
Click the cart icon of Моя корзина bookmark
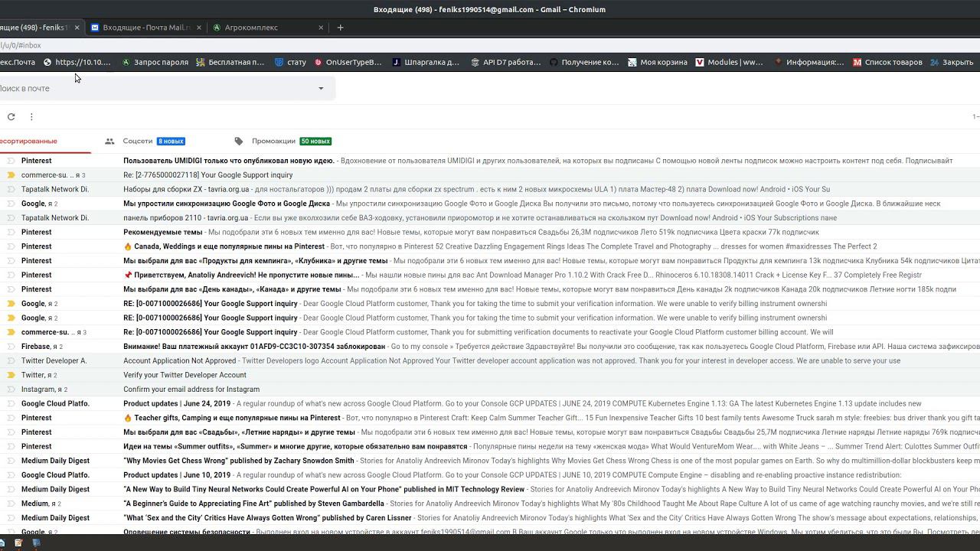[x=632, y=63]
